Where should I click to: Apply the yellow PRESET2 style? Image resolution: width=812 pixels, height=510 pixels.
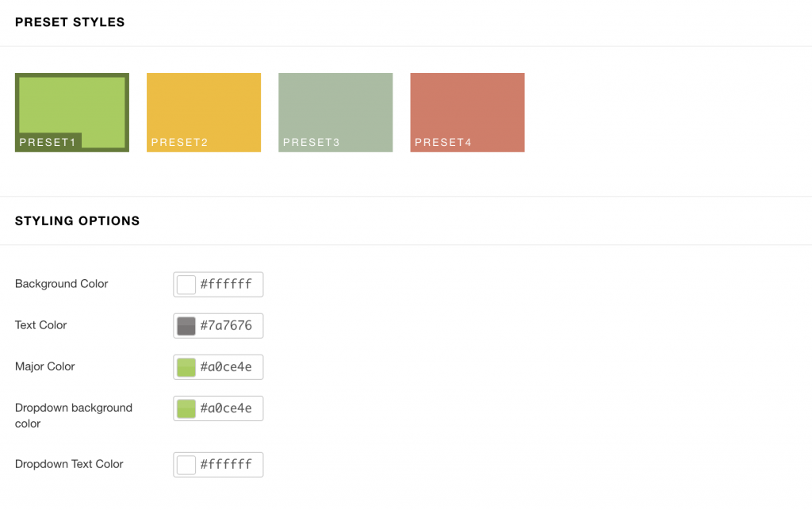coord(203,112)
